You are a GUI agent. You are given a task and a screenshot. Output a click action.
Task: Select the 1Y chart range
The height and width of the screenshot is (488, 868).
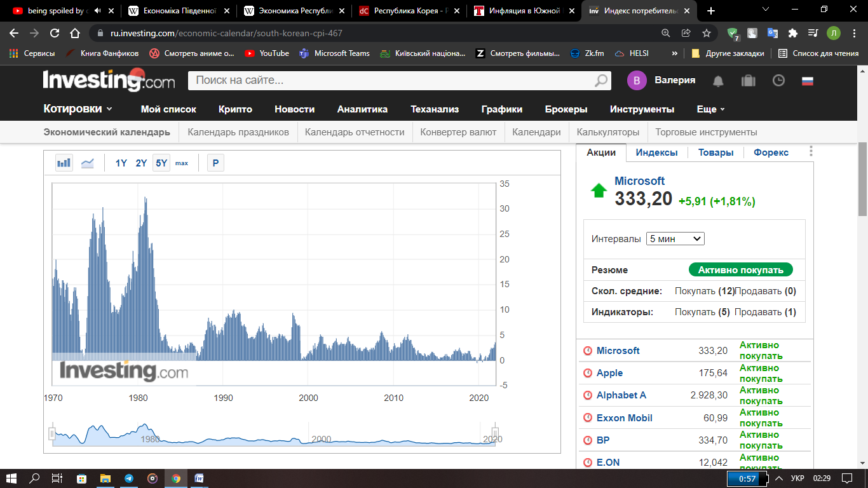[121, 163]
